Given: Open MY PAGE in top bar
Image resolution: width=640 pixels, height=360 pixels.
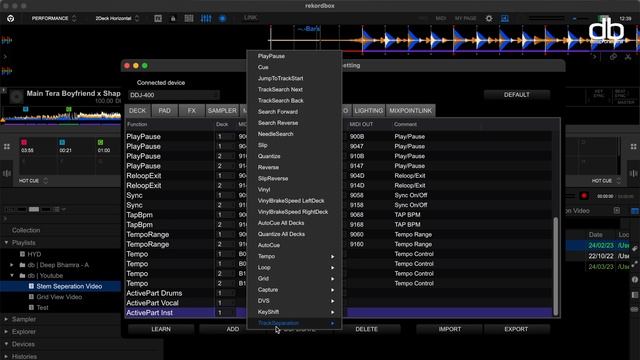Looking at the screenshot, I should (x=465, y=18).
